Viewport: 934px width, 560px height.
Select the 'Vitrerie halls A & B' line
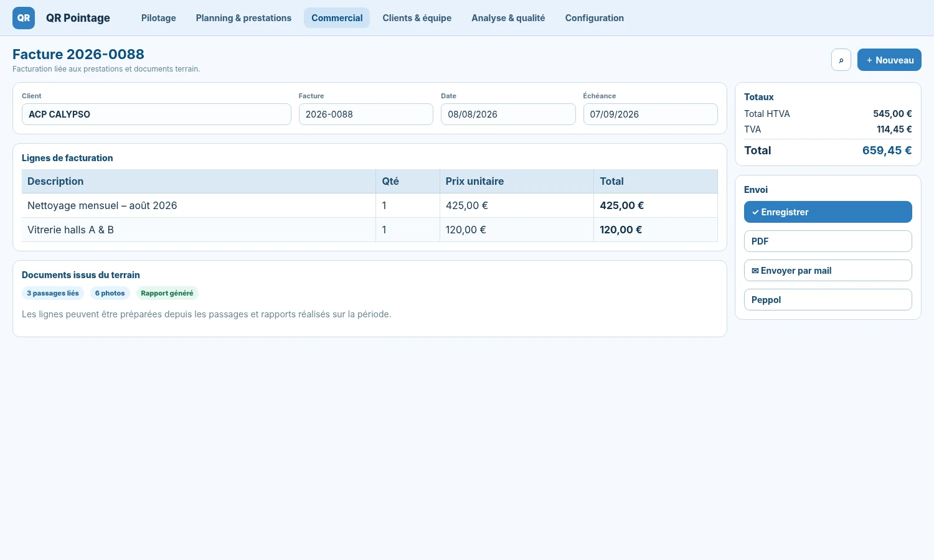pos(370,230)
